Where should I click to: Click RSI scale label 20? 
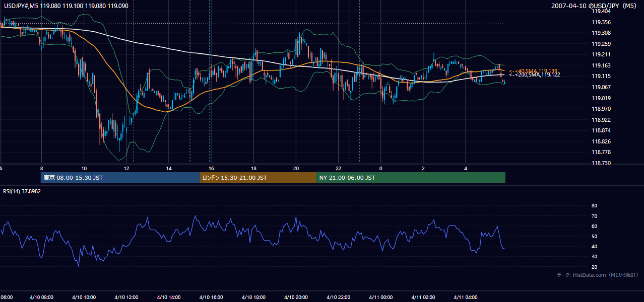(594, 267)
